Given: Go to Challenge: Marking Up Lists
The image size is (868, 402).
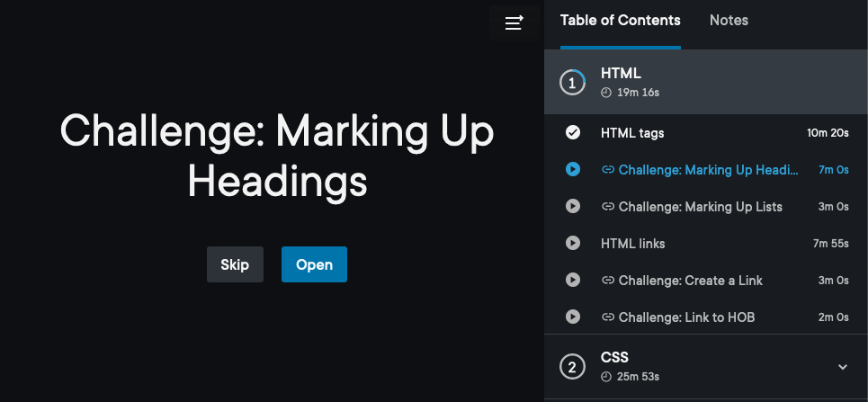Looking at the screenshot, I should click(700, 207).
